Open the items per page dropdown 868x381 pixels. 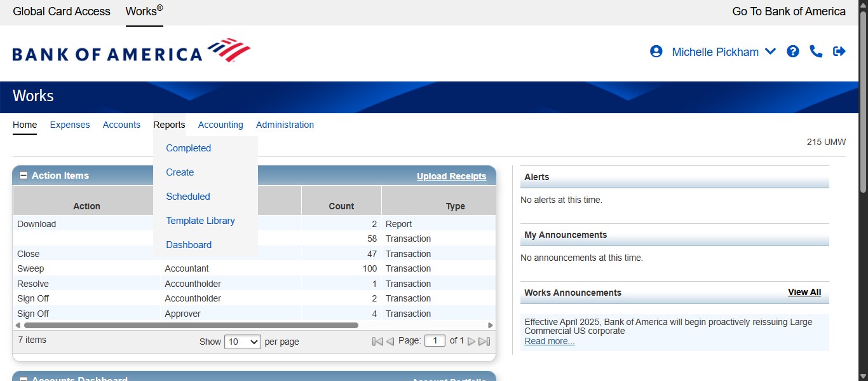pos(243,342)
